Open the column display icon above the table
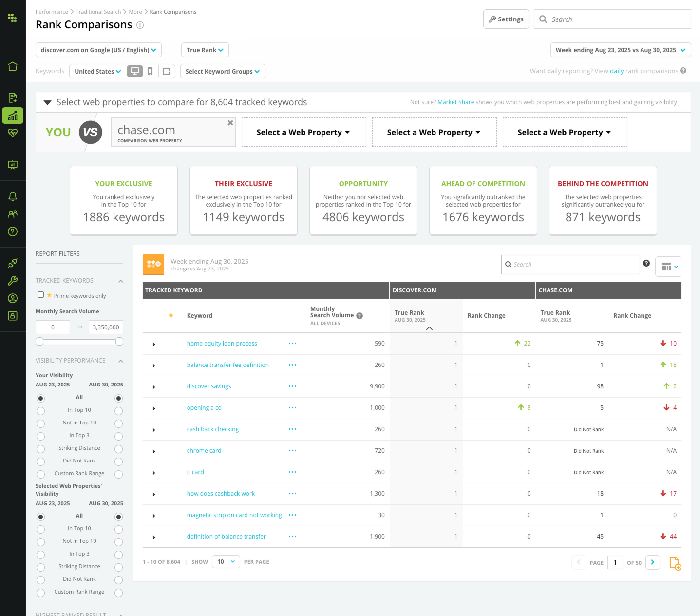 (668, 267)
